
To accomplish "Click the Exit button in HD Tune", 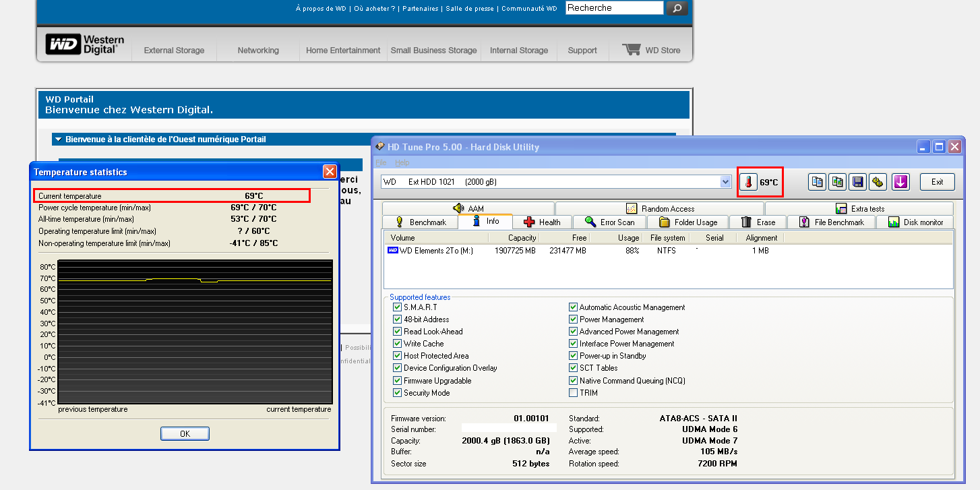I will point(937,182).
